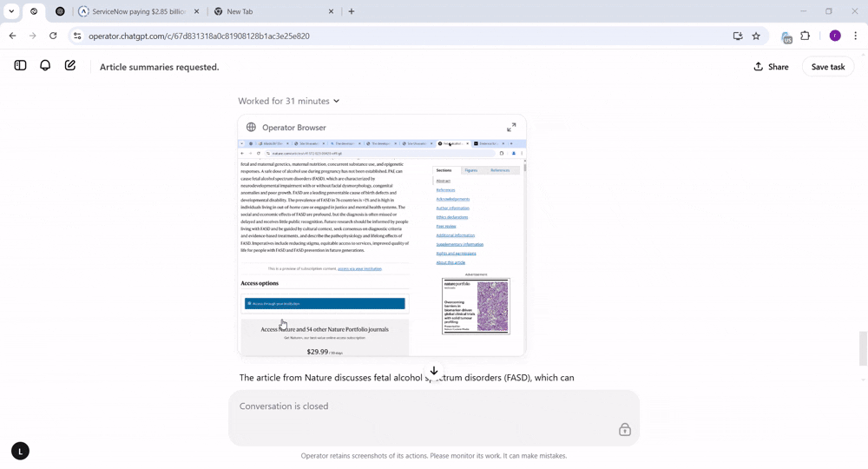868x469 pixels.
Task: Open a new browser tab with plus
Action: (351, 11)
